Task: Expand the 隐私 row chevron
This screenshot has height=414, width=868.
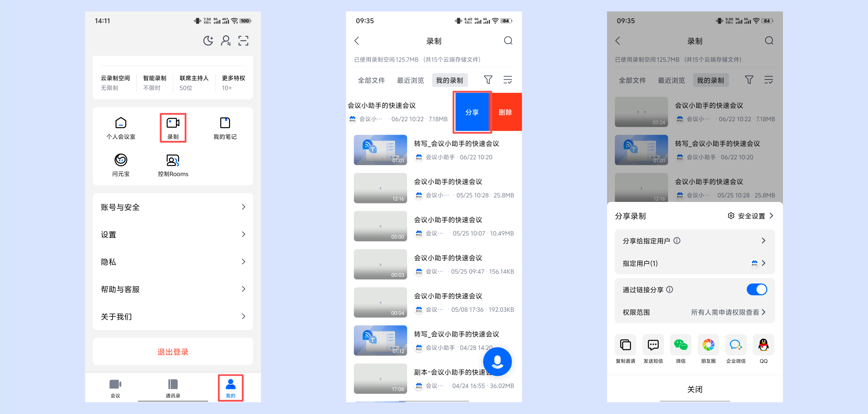Action: (243, 261)
